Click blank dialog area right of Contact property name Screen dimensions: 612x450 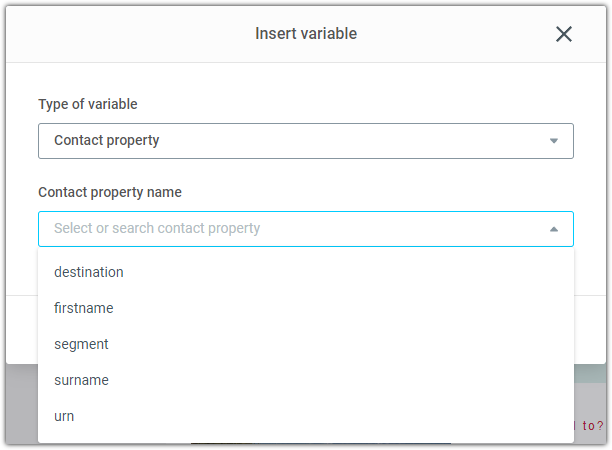click(377, 192)
